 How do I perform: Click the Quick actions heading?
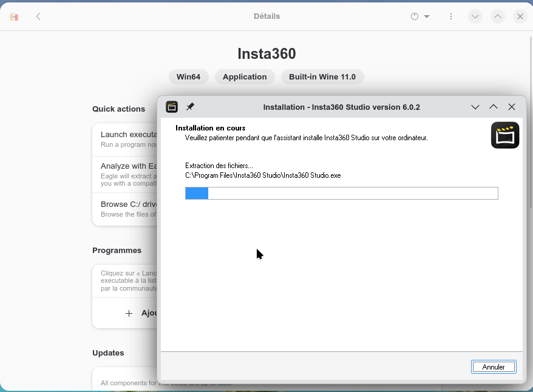pos(118,109)
